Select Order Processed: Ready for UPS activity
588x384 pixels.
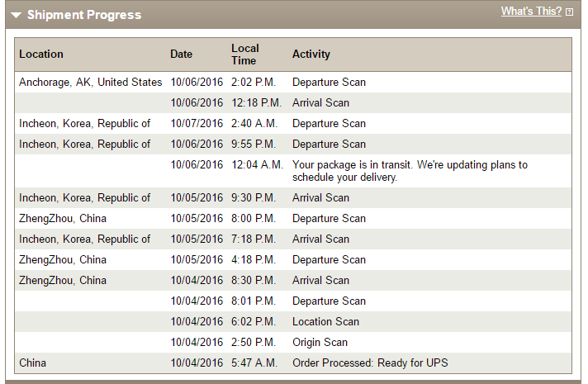click(370, 363)
